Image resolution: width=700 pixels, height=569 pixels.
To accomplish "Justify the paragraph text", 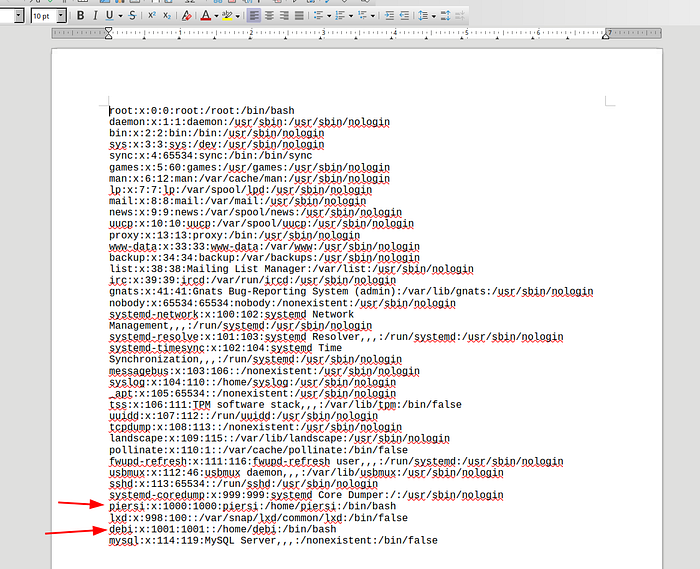I will coord(299,16).
